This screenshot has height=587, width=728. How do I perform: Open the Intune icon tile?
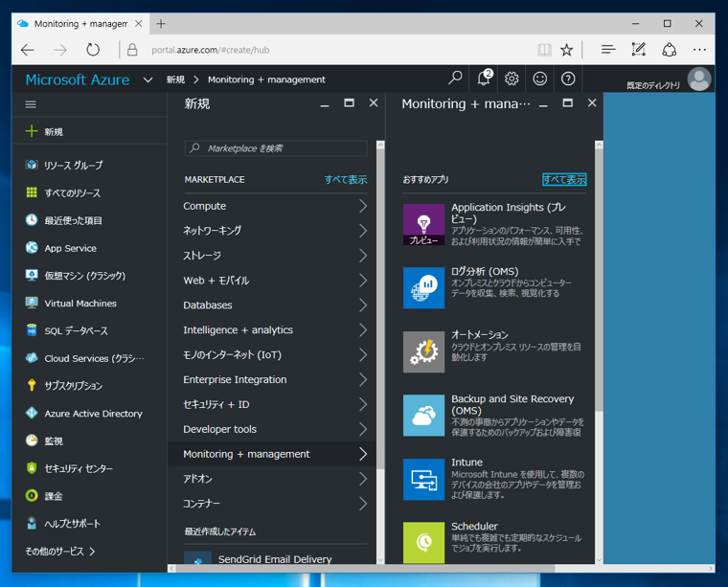423,480
